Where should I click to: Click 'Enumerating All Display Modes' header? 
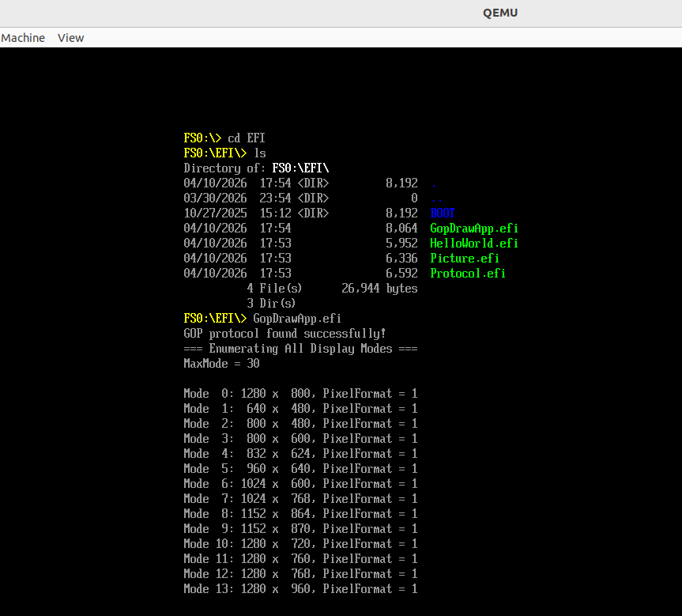(300, 348)
